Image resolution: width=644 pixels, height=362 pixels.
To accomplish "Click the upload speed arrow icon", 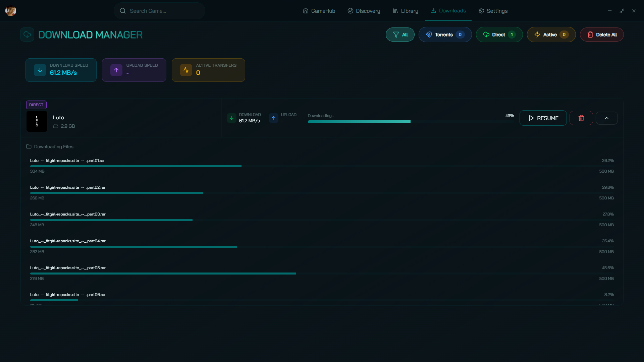I will (116, 70).
